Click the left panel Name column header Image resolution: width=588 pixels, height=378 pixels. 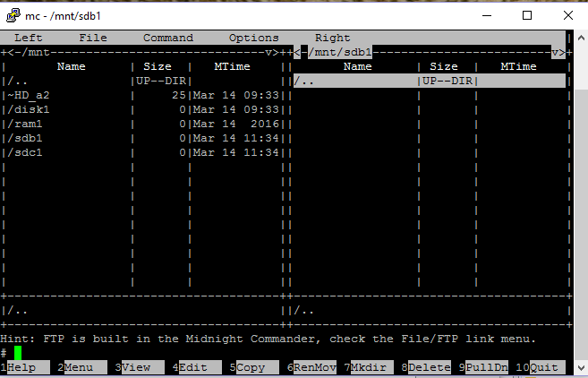click(x=72, y=66)
